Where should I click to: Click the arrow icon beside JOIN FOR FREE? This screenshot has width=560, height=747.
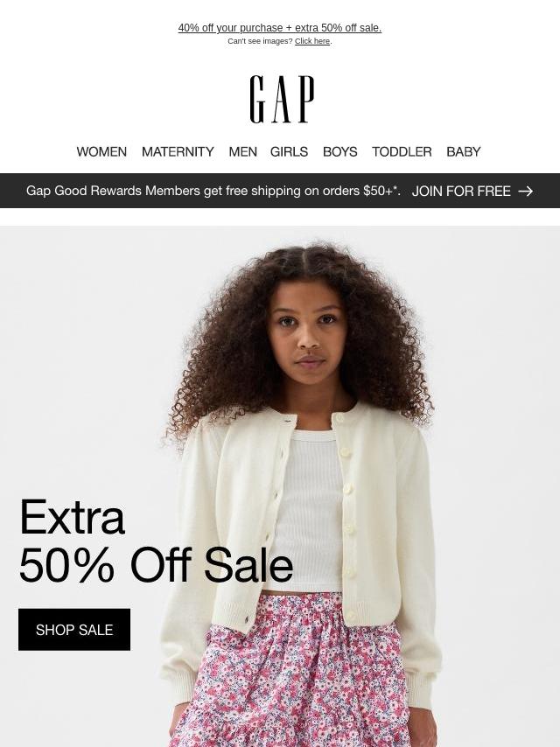coord(525,191)
